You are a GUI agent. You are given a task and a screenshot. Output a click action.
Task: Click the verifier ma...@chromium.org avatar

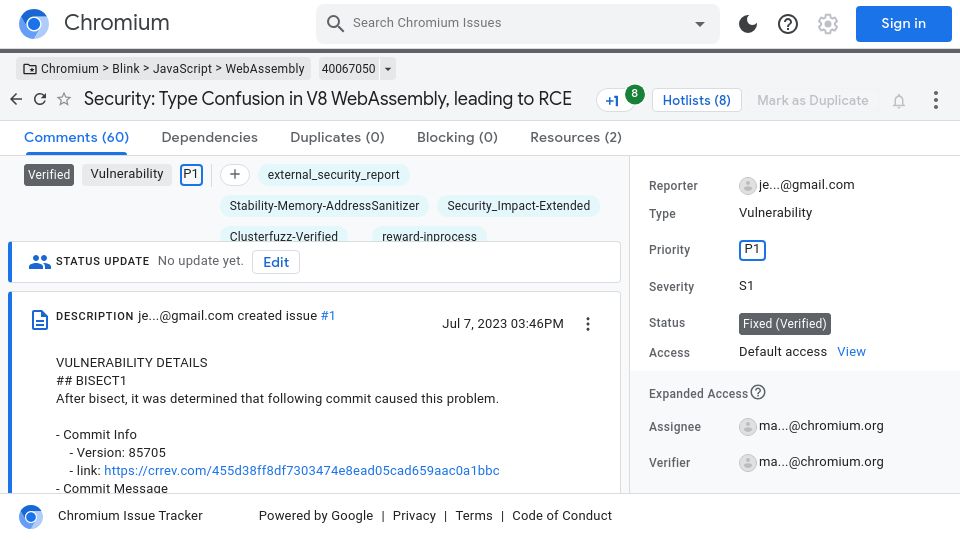pyautogui.click(x=747, y=463)
